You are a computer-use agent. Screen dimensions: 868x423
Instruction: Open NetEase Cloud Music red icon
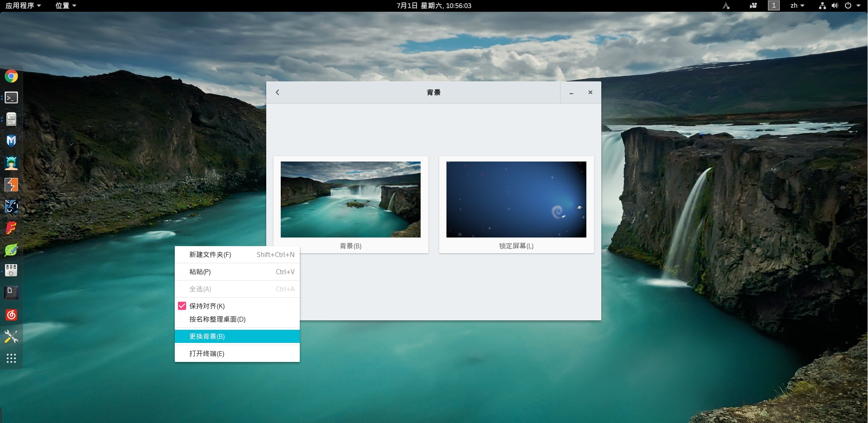11,315
